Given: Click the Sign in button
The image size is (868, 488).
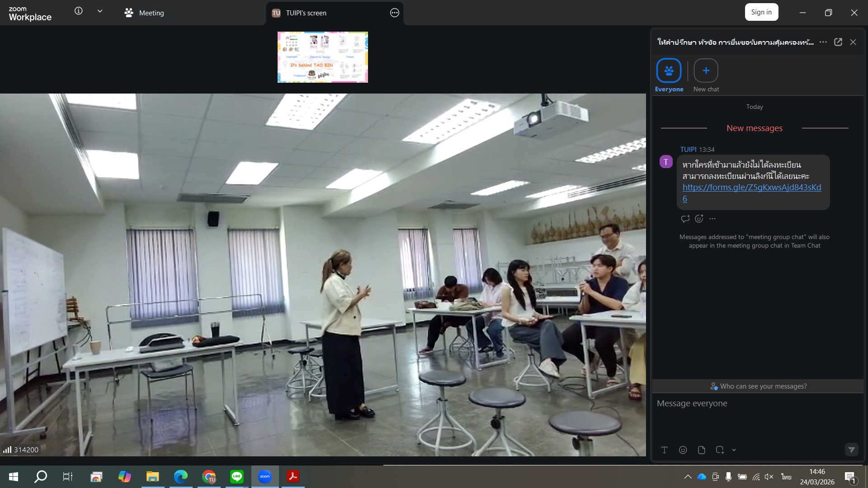Looking at the screenshot, I should (x=761, y=12).
